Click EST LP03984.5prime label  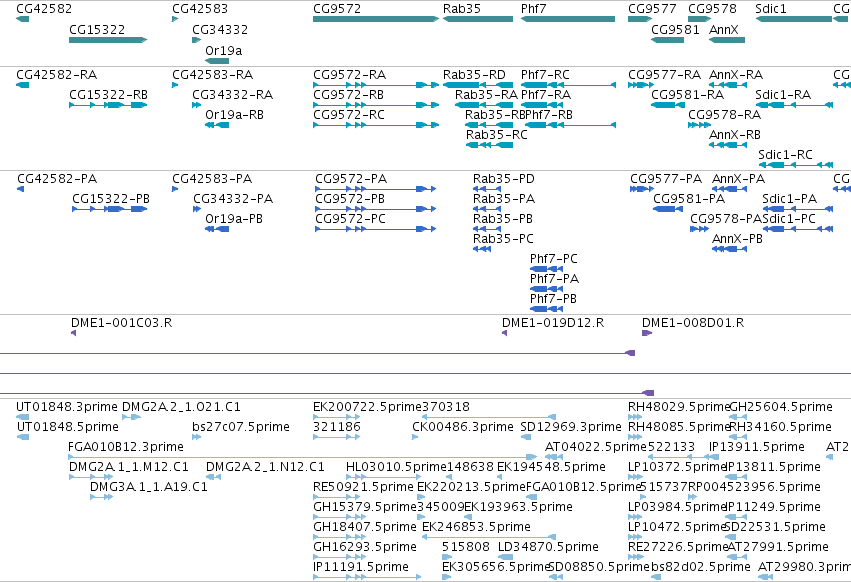[x=677, y=507]
